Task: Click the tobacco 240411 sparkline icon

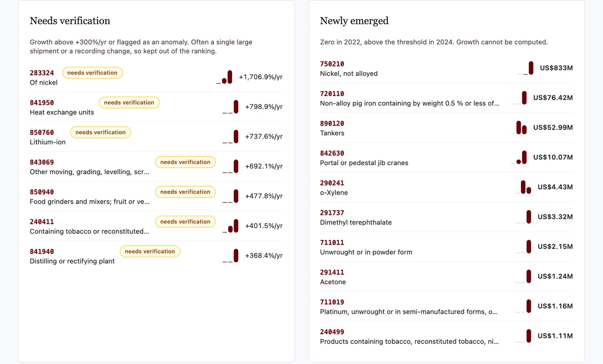Action: [230, 226]
